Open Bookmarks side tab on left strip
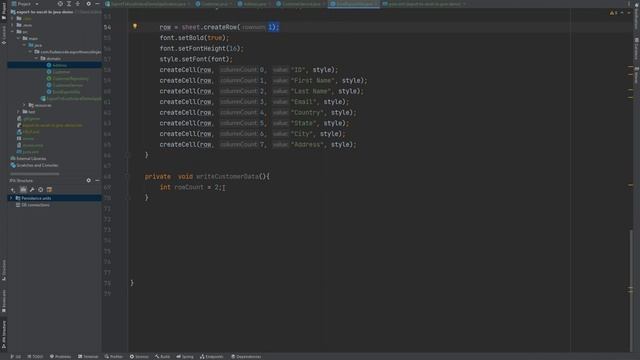Viewport: 640px width, 360px height. tap(4, 301)
